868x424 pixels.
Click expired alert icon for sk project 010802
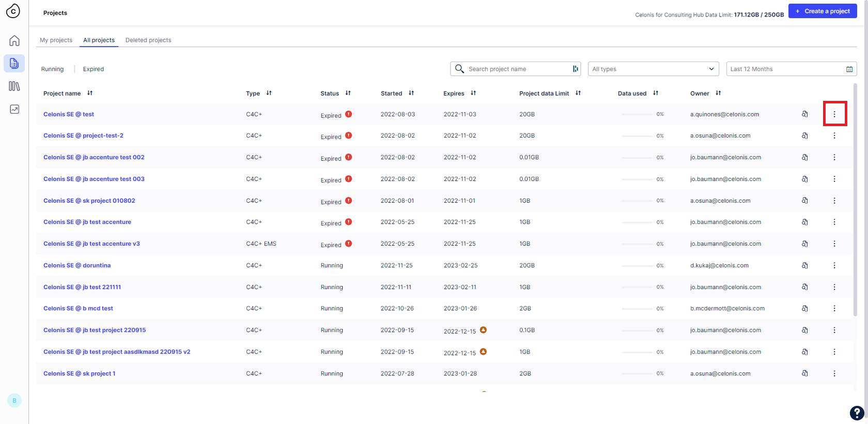click(x=349, y=200)
